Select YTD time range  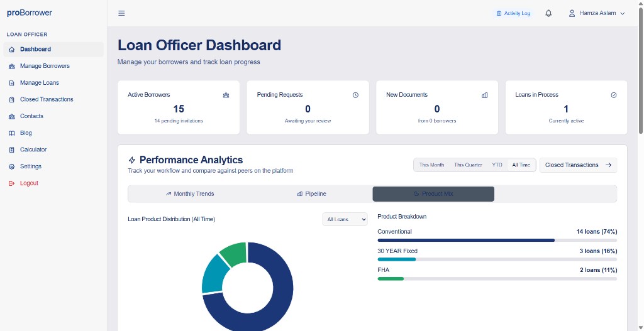click(x=497, y=165)
